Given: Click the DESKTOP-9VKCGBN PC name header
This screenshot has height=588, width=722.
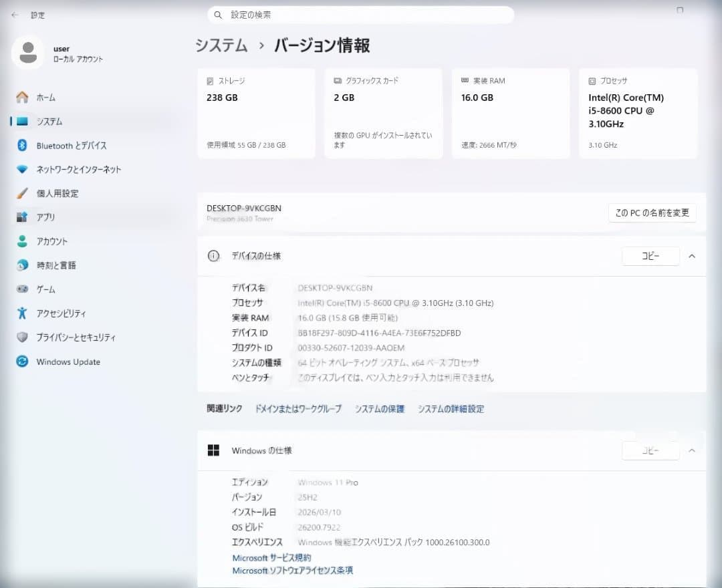Looking at the screenshot, I should point(244,208).
